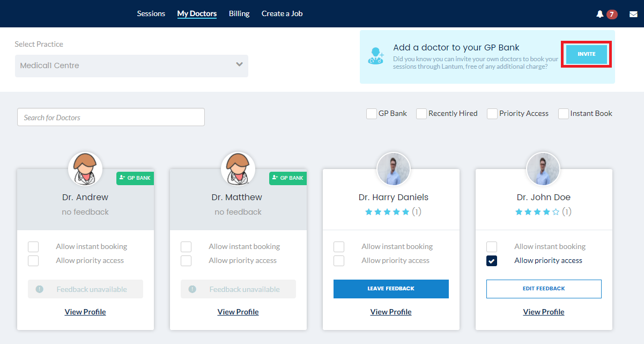Open the Select Practice dropdown
644x344 pixels.
(x=131, y=65)
